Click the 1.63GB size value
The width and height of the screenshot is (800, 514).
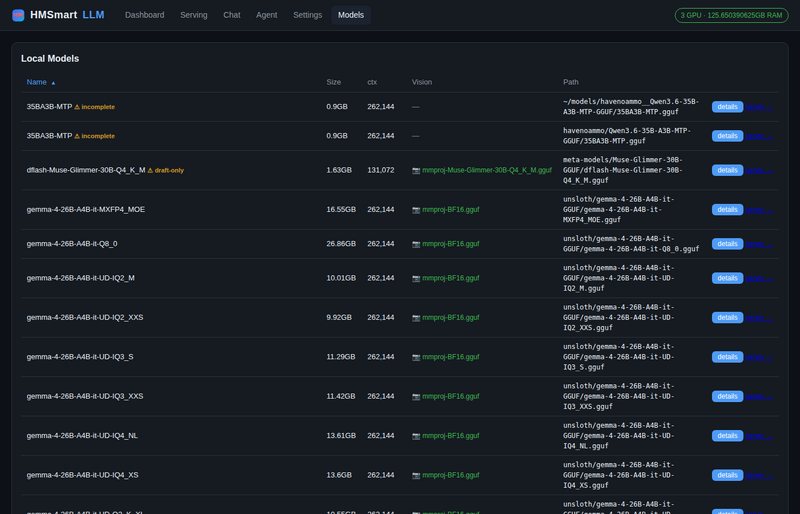point(339,170)
